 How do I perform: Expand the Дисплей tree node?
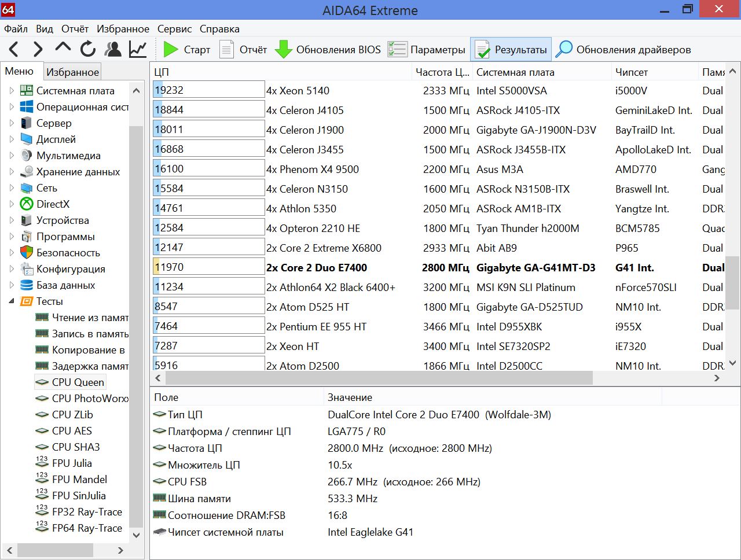click(x=12, y=139)
